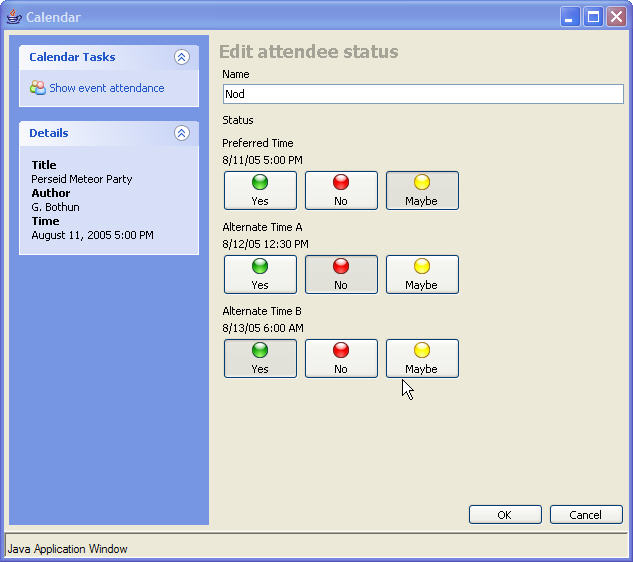Click the 8/13/05 6:00 AM date label
This screenshot has height=562, width=633.
pos(263,328)
